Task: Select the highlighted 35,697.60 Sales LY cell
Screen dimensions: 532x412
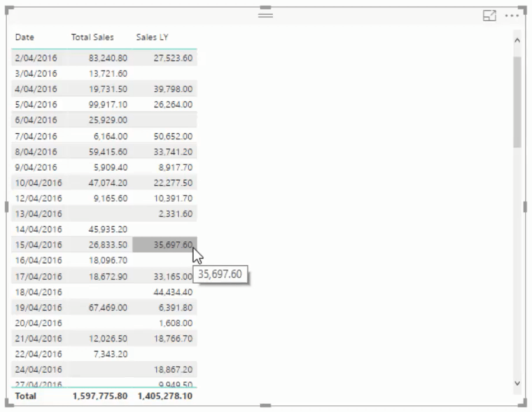Action: click(x=165, y=245)
